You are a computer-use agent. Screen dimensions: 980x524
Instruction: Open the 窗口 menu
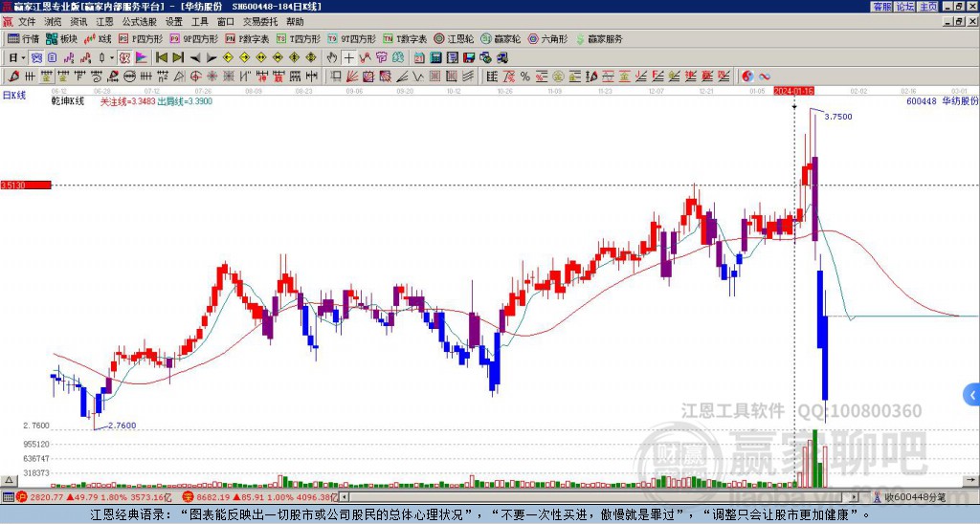click(x=226, y=22)
